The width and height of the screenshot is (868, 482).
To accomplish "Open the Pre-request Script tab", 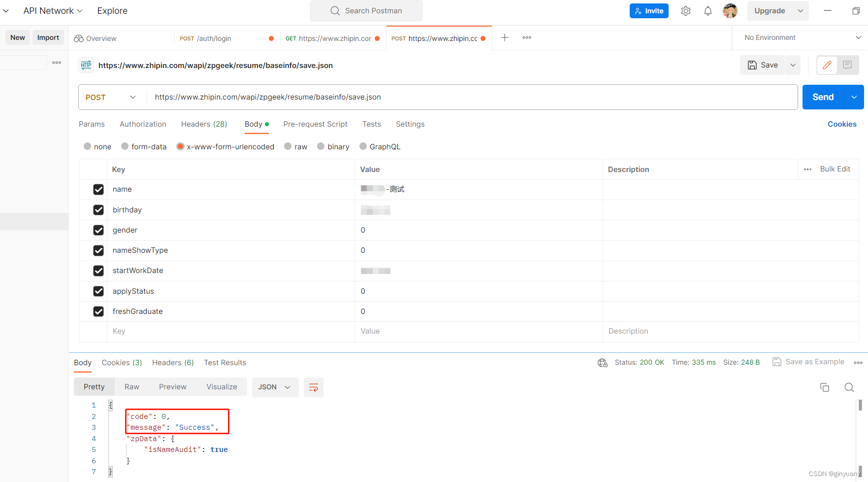I will (x=315, y=124).
